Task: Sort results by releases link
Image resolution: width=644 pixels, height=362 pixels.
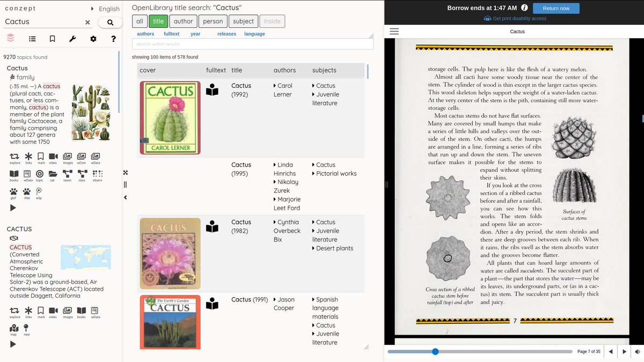Action: (226, 34)
